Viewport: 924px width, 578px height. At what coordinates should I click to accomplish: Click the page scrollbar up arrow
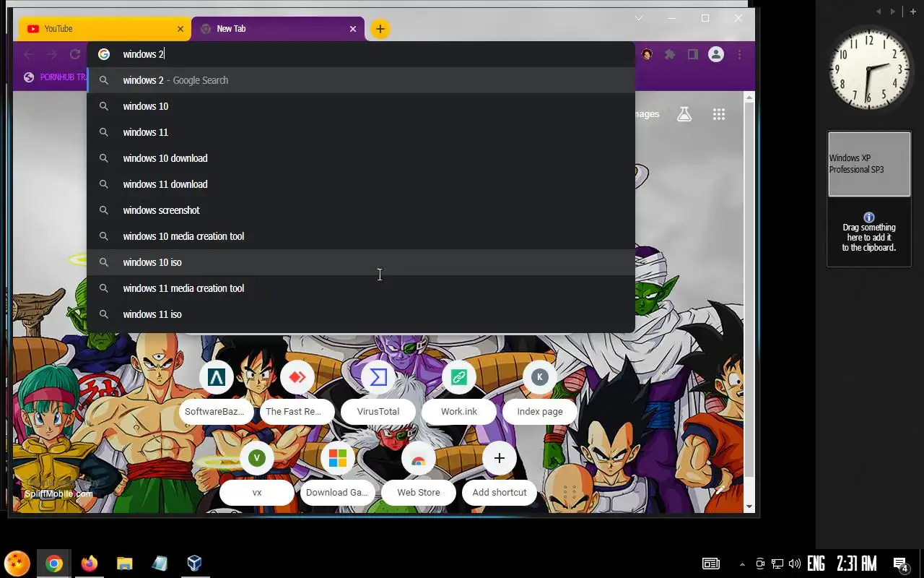(749, 97)
